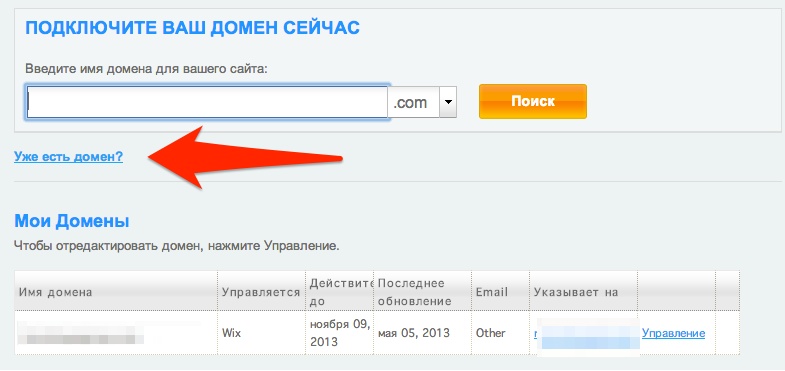Image resolution: width=785 pixels, height=371 pixels.
Task: Click the Действителен до column header
Action: (339, 291)
